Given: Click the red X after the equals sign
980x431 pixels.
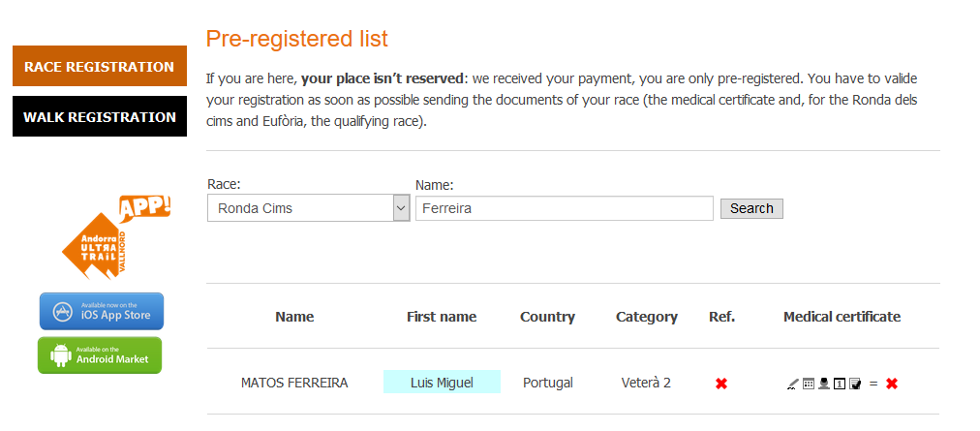Looking at the screenshot, I should 892,384.
